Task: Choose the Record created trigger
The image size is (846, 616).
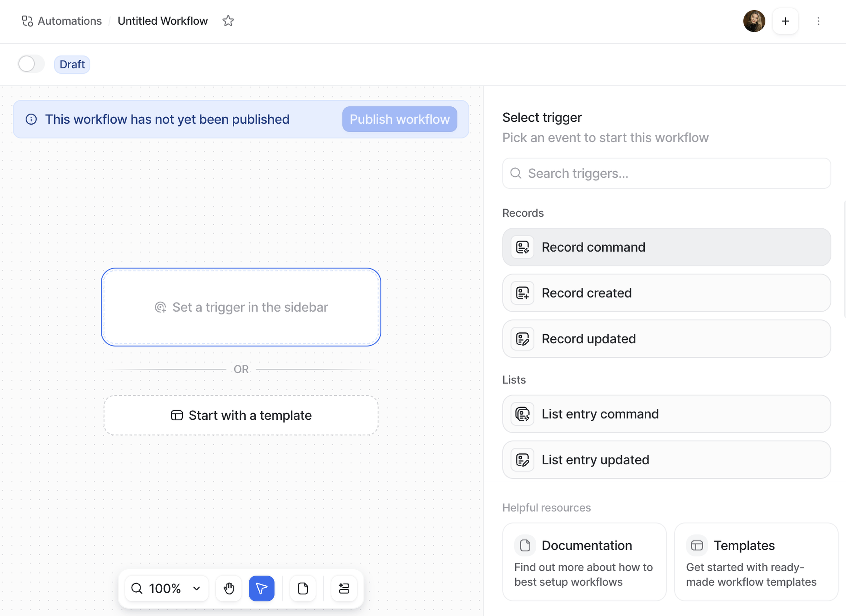Action: (666, 293)
